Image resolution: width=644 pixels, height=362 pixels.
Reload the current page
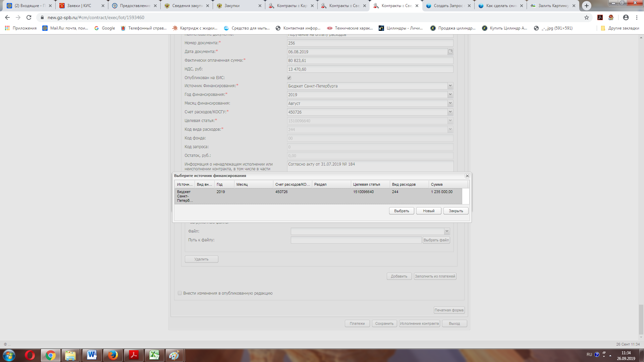[29, 17]
